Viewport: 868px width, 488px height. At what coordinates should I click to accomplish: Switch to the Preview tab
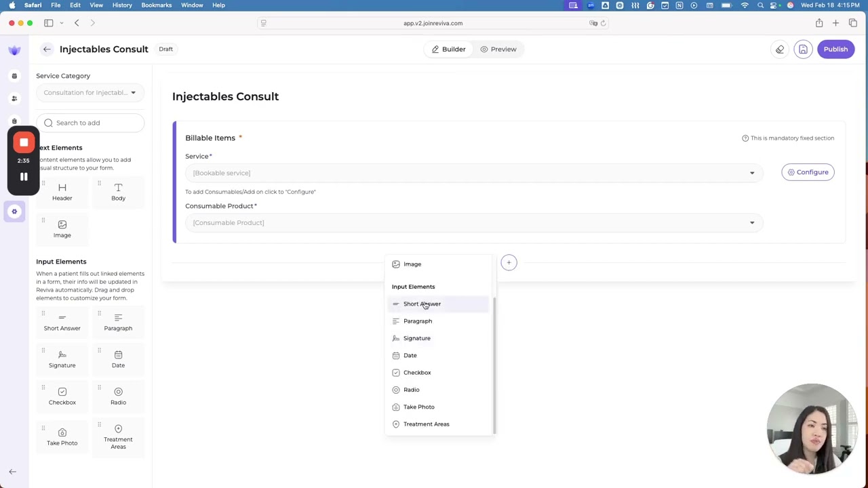pyautogui.click(x=498, y=49)
